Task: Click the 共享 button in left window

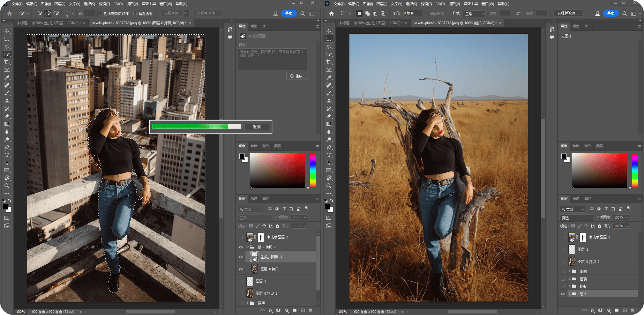Action: point(289,13)
